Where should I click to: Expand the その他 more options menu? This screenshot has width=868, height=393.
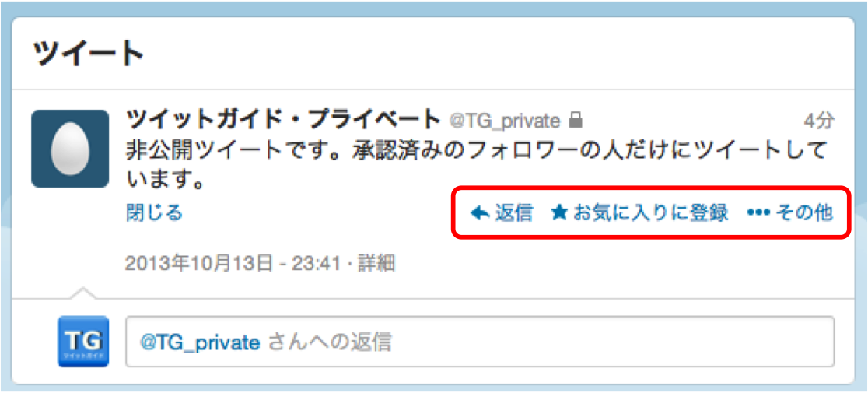click(804, 213)
